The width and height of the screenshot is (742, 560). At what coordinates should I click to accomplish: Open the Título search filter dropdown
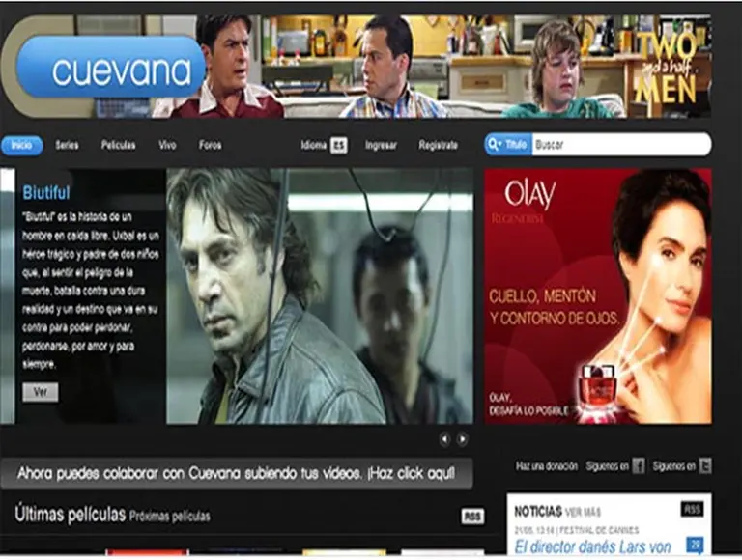coord(509,144)
